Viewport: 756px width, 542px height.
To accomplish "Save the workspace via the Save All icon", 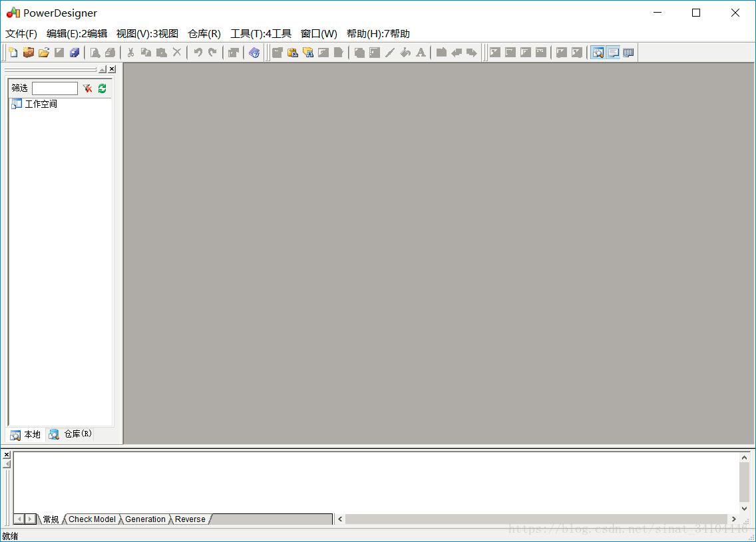I will coord(74,52).
